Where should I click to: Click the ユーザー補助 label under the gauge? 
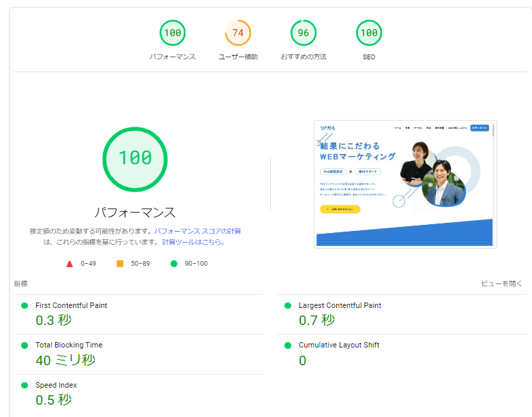tap(238, 57)
